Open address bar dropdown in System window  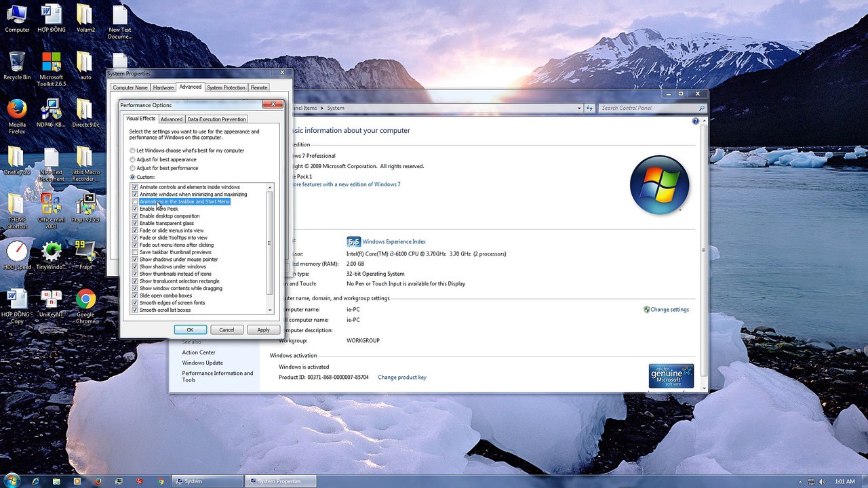[x=579, y=108]
